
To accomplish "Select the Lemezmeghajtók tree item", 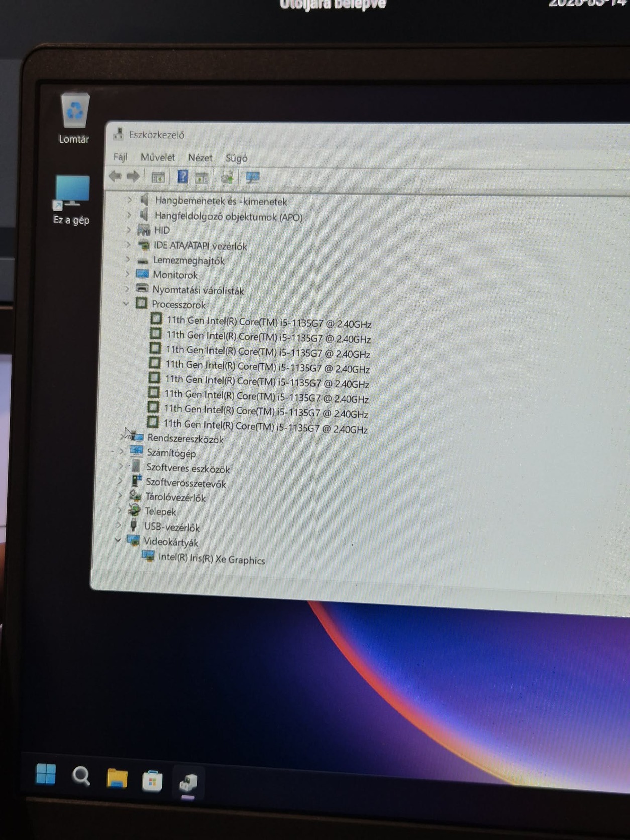I will [x=188, y=260].
